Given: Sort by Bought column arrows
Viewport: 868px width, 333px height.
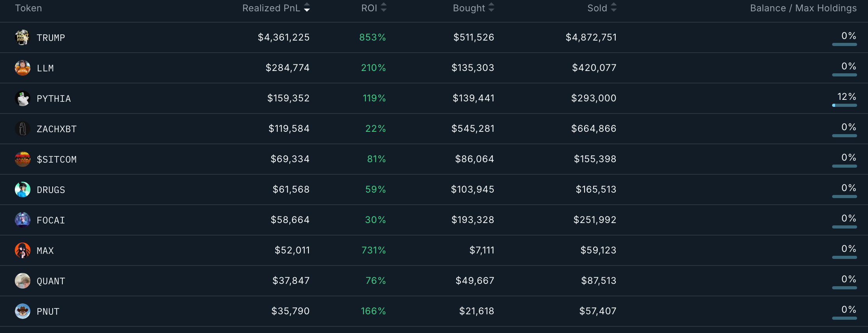Looking at the screenshot, I should (x=491, y=8).
